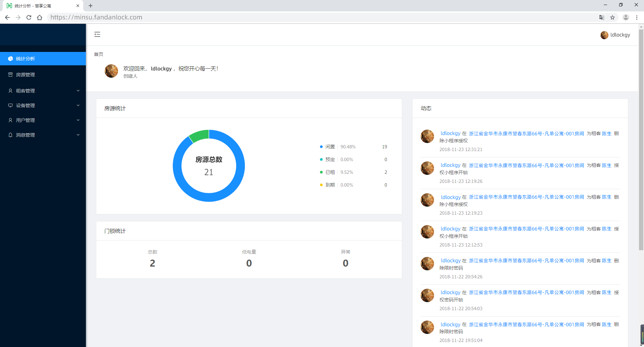Select 统计分析 in the sidebar

click(25, 59)
